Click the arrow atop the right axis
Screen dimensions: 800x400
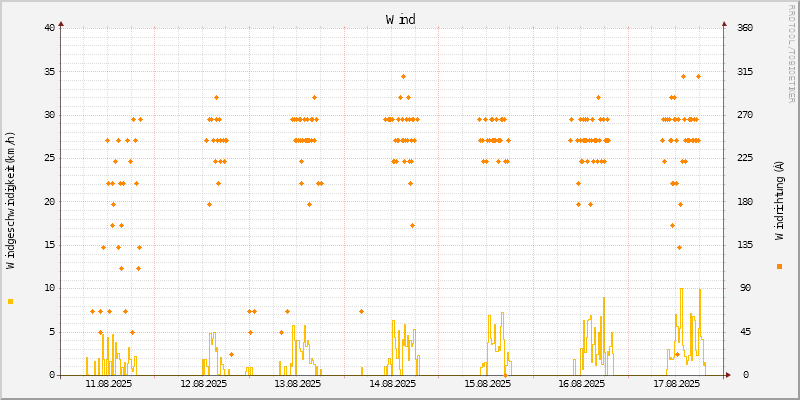tap(724, 23)
